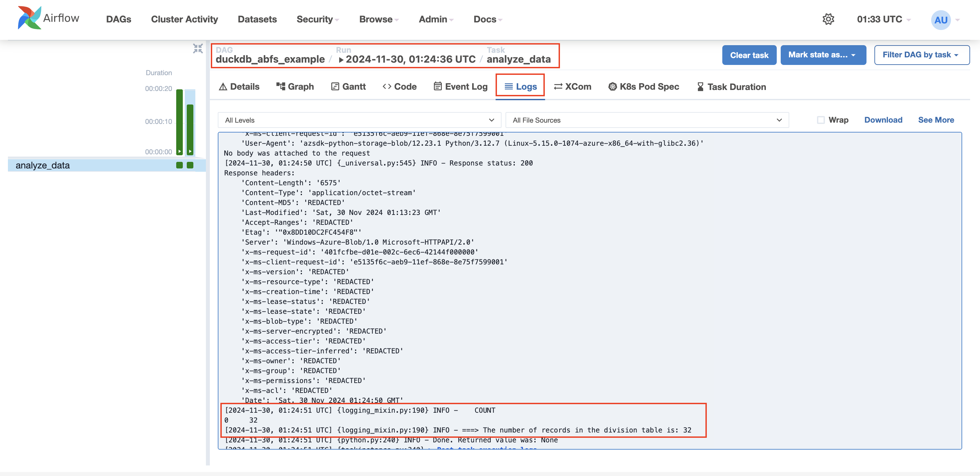Expand the Browse menu

point(379,19)
